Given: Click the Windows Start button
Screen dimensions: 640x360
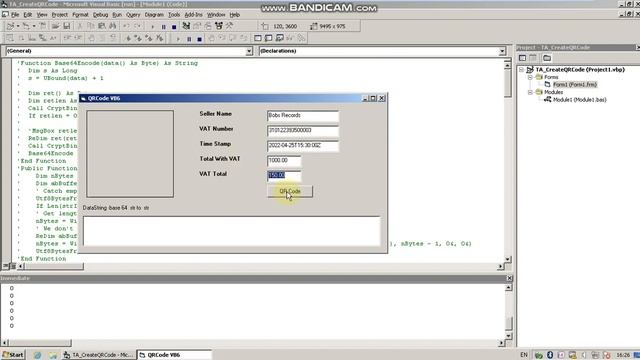Looking at the screenshot, I should tap(13, 355).
